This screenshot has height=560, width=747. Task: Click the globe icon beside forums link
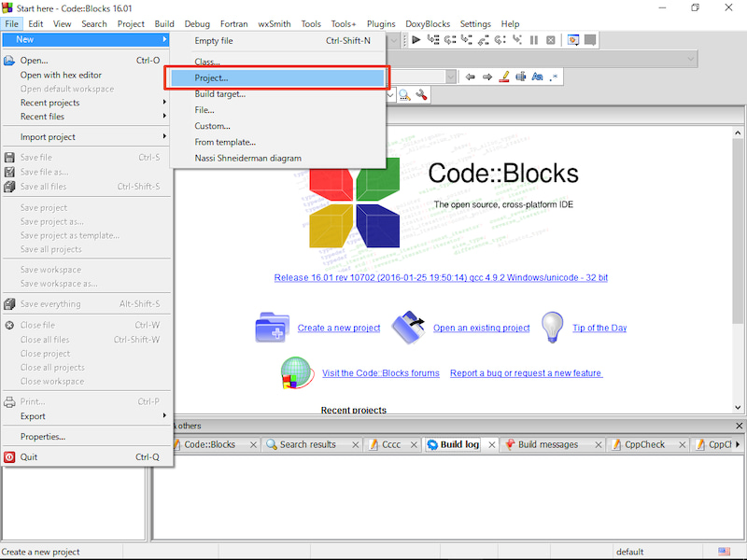(297, 372)
